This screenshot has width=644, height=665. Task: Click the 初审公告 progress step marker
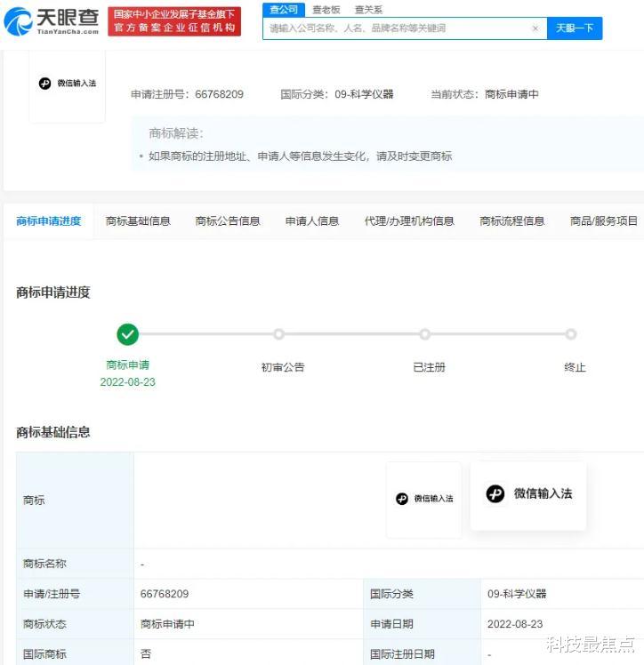278,334
